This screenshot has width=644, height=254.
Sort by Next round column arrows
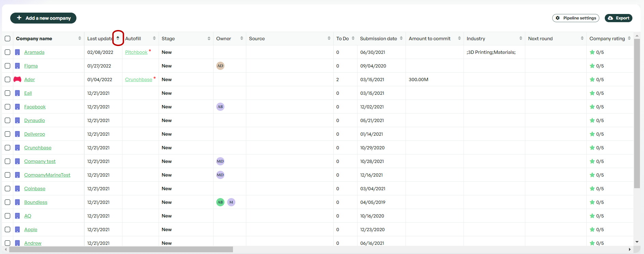582,38
